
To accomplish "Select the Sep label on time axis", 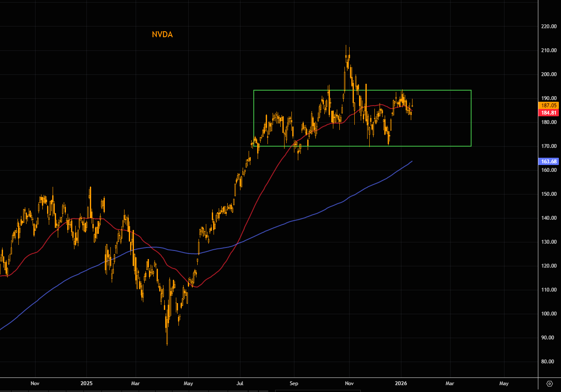I will [x=294, y=383].
